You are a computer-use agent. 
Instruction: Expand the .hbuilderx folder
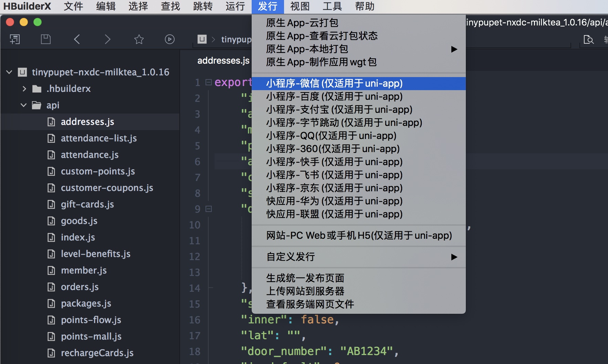click(24, 89)
